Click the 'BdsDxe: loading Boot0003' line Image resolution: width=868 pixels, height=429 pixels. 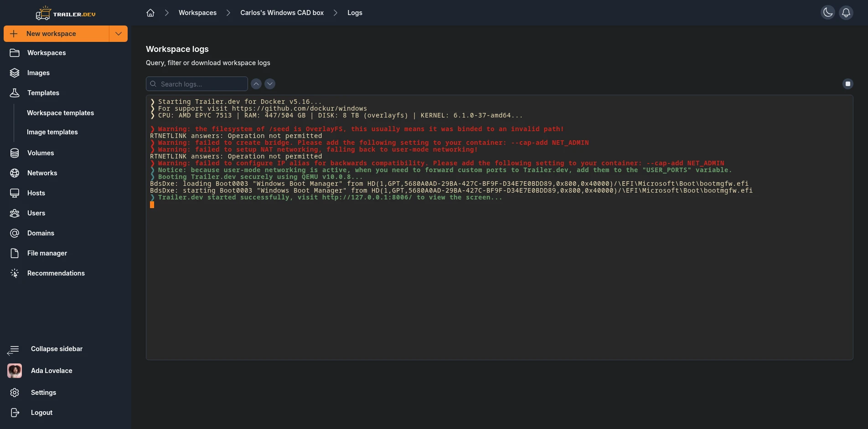449,184
